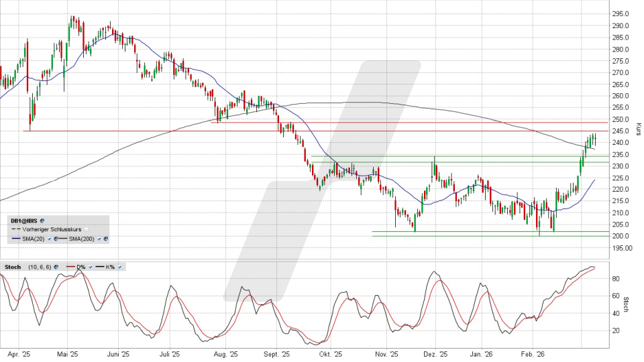Viewport: 644px width, 362px height.
Task: Open settings icon next to DB1@IBIS
Action: pos(42,219)
